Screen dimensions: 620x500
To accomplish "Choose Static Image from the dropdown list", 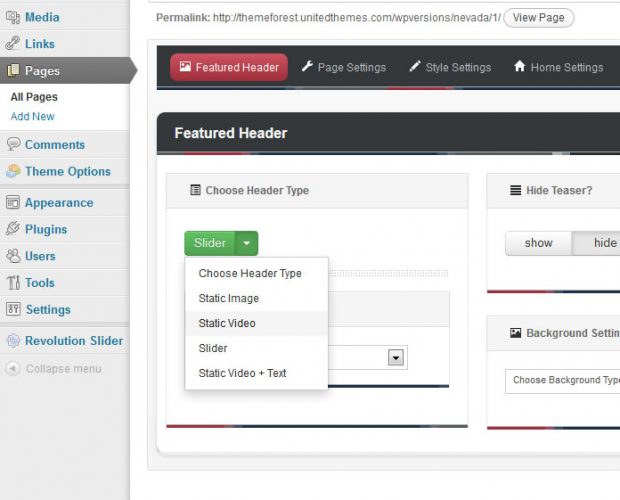I will click(229, 298).
